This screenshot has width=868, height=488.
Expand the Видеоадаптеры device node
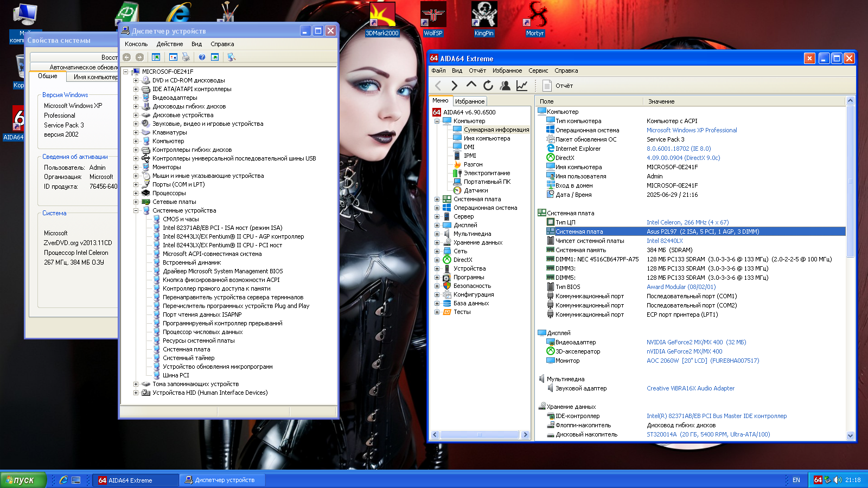coord(136,98)
